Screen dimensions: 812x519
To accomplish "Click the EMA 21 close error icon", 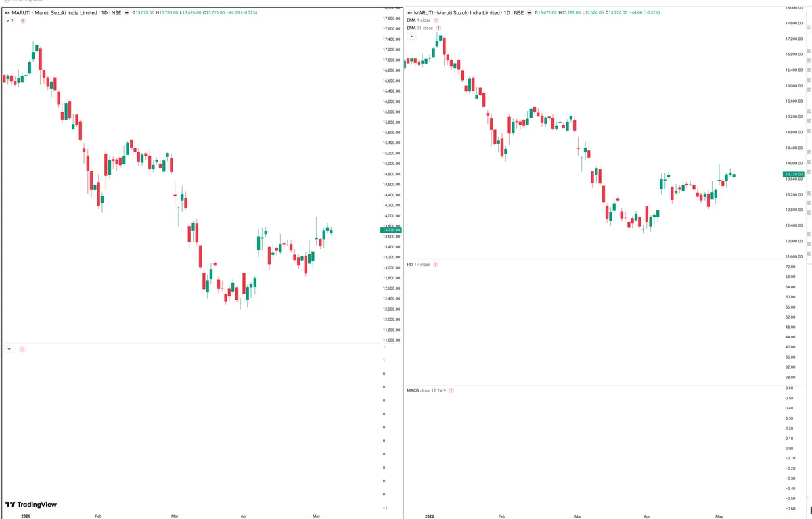I will (439, 28).
